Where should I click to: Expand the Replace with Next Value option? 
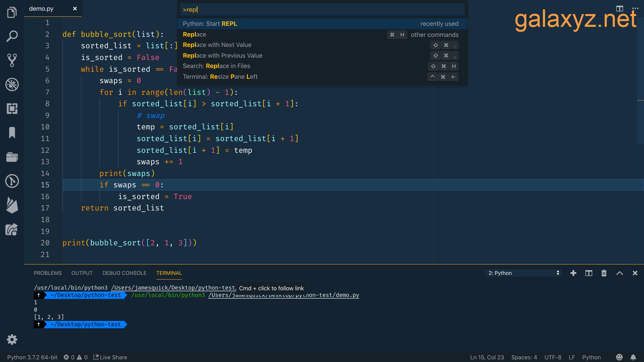pos(217,45)
